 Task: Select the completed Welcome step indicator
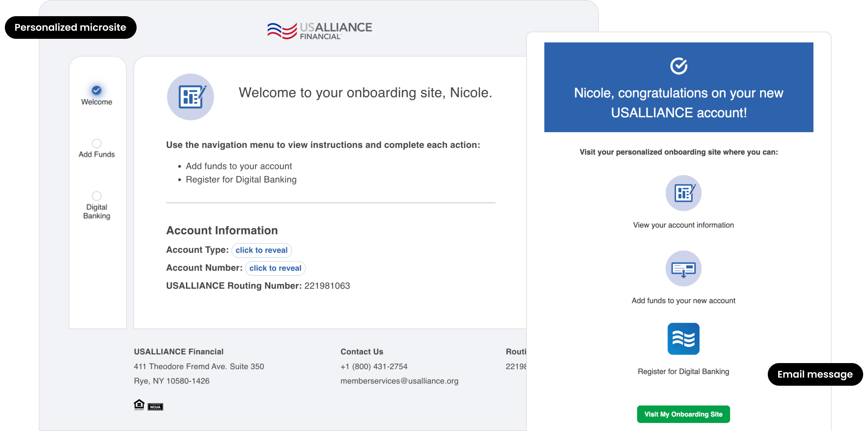(97, 90)
